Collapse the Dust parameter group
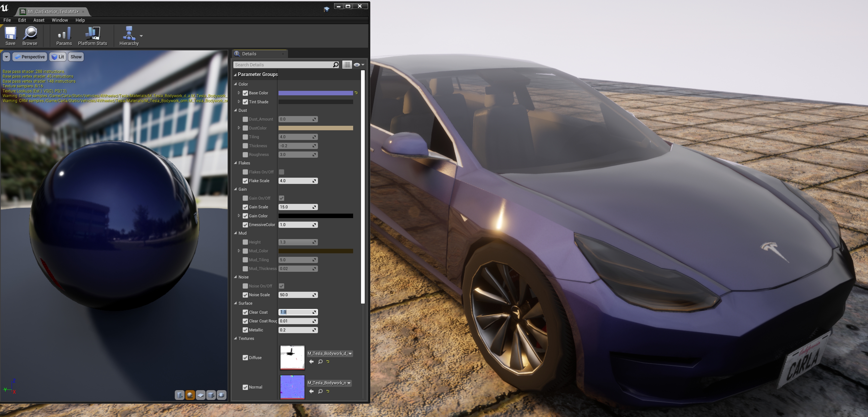Image resolution: width=868 pixels, height=417 pixels. click(x=236, y=110)
